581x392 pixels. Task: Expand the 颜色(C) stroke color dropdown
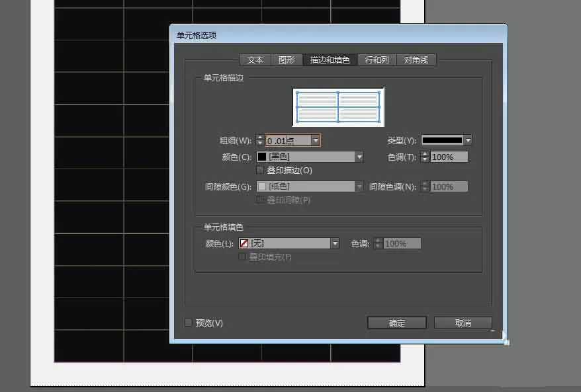click(359, 157)
